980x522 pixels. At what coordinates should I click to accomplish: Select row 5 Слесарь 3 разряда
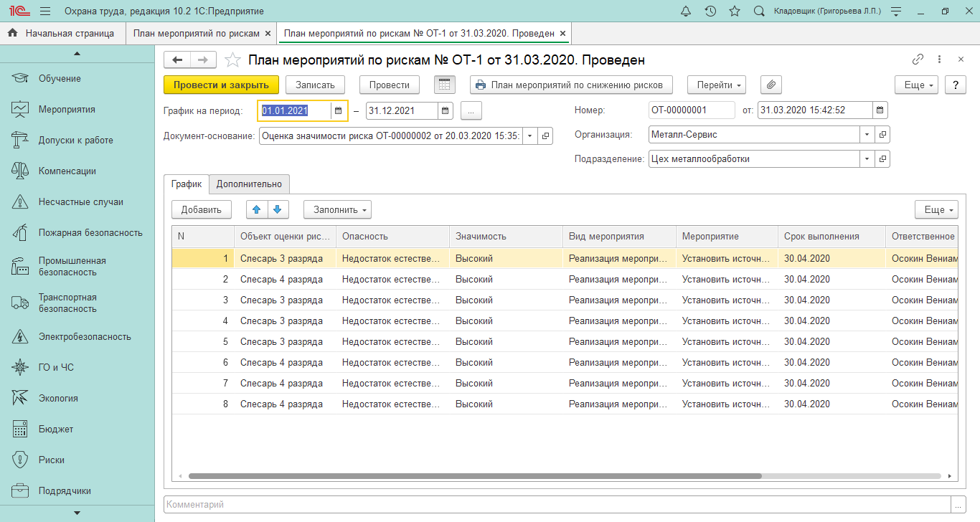coord(565,341)
